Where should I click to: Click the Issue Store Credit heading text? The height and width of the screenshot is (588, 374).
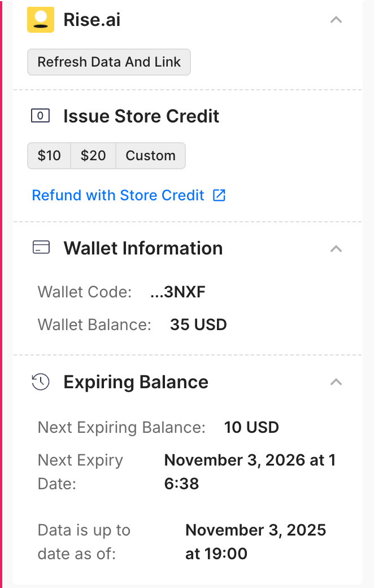click(141, 116)
